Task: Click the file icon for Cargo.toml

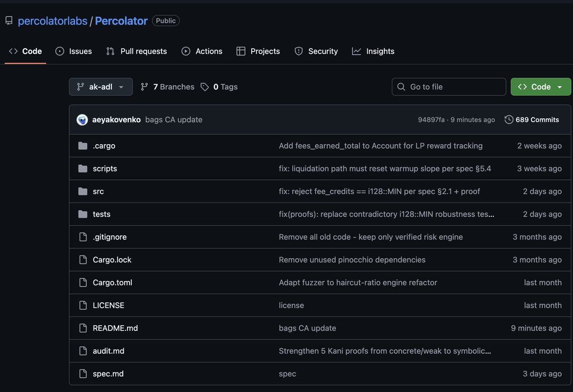Action: [x=83, y=283]
